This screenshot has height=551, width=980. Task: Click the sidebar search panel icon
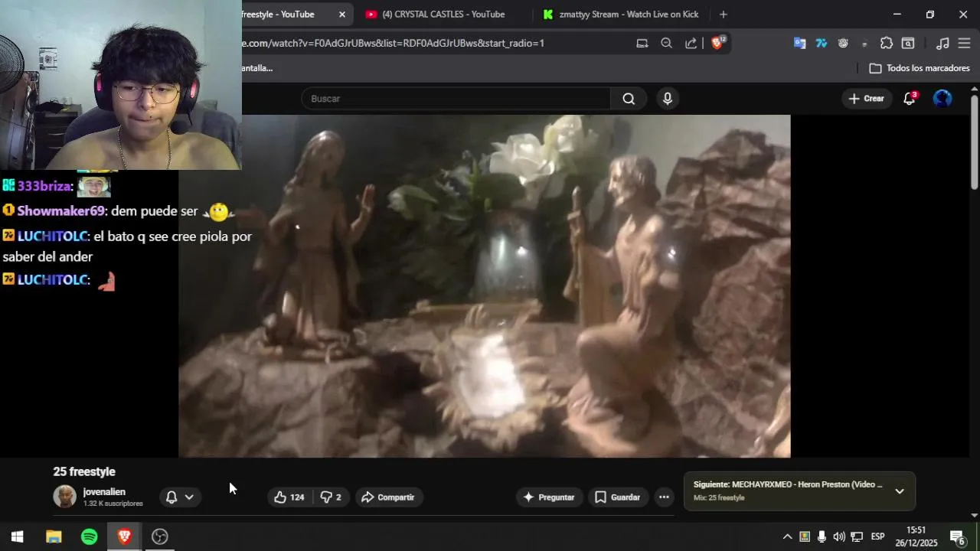[x=908, y=44]
